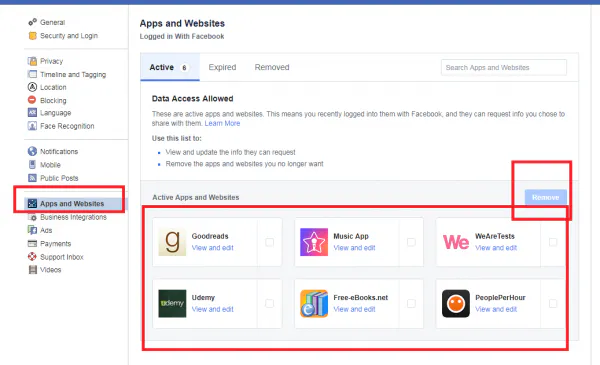Click View and edit under Goodreads

(212, 248)
